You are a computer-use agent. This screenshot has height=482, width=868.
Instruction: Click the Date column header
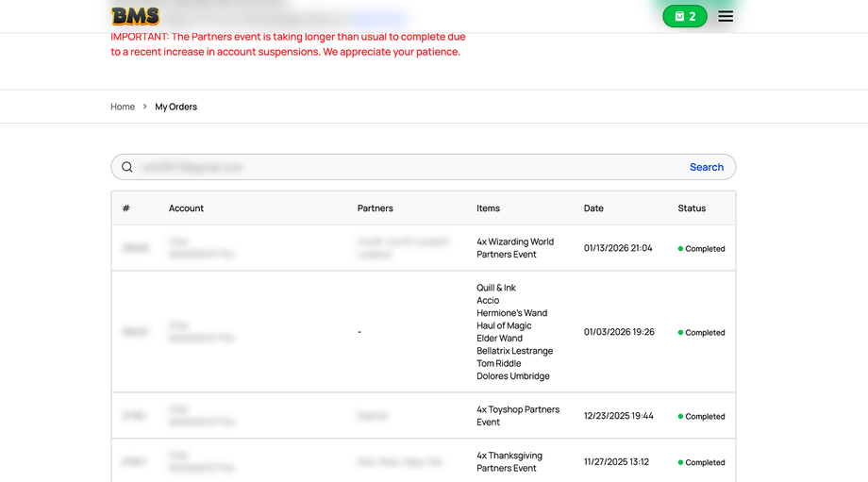(x=593, y=208)
